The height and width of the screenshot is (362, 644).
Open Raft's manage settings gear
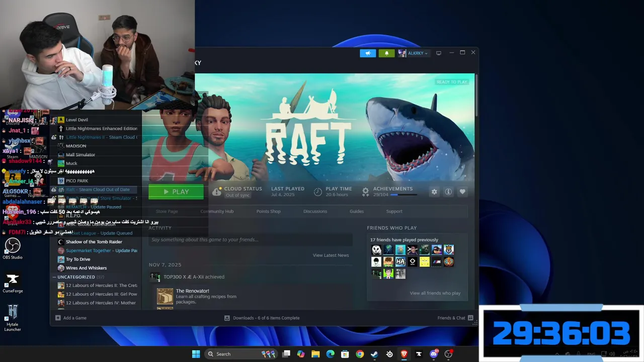click(x=434, y=192)
